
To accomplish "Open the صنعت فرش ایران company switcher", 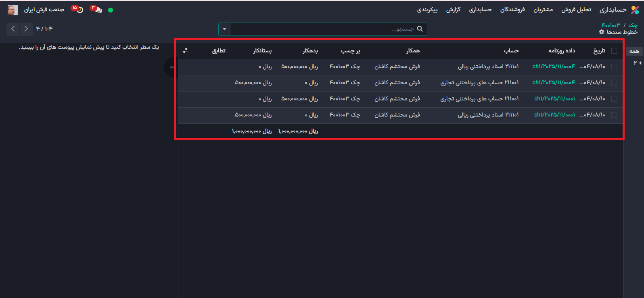I will pyautogui.click(x=44, y=10).
